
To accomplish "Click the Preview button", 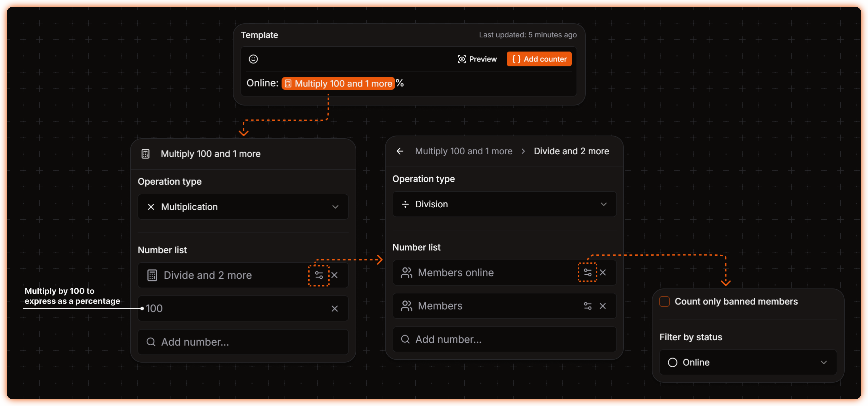I will pos(477,59).
